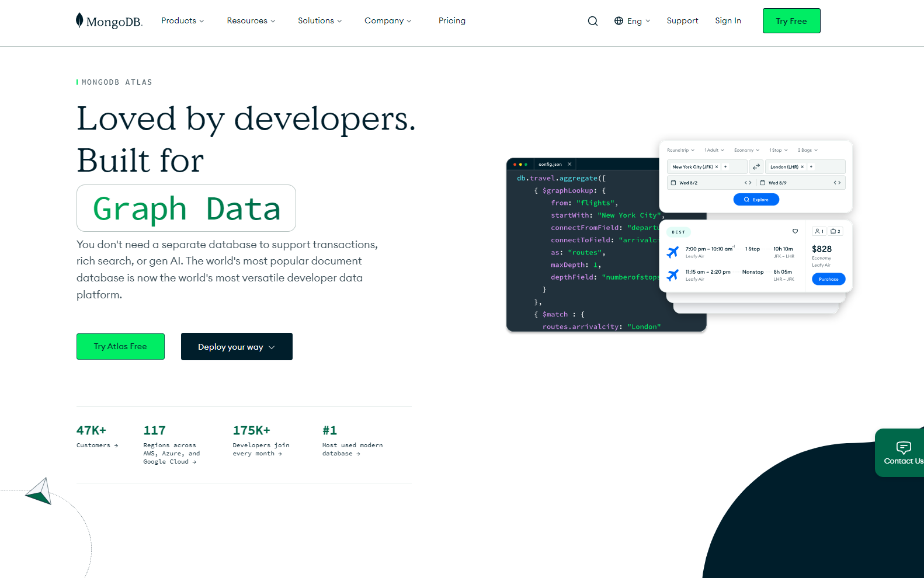
Task: Click the heart favorite icon on flight card
Action: click(x=795, y=231)
